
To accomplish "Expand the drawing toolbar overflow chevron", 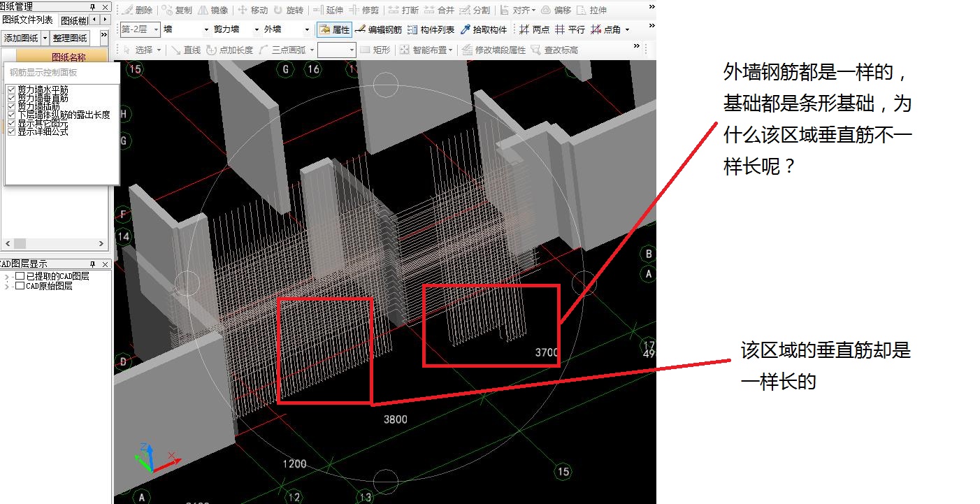I will click(x=637, y=46).
